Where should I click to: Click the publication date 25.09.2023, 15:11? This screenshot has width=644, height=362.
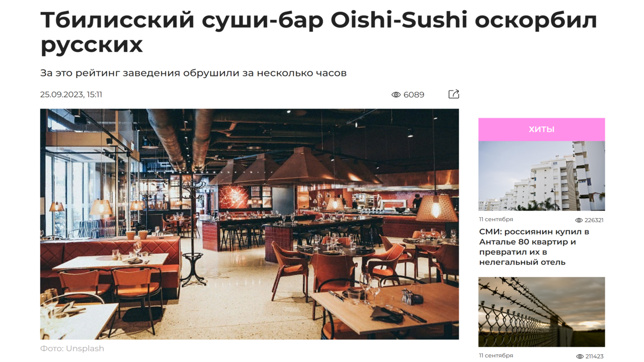click(x=71, y=95)
